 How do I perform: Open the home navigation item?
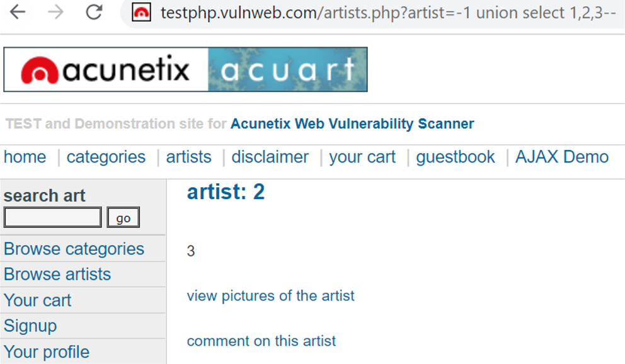25,157
